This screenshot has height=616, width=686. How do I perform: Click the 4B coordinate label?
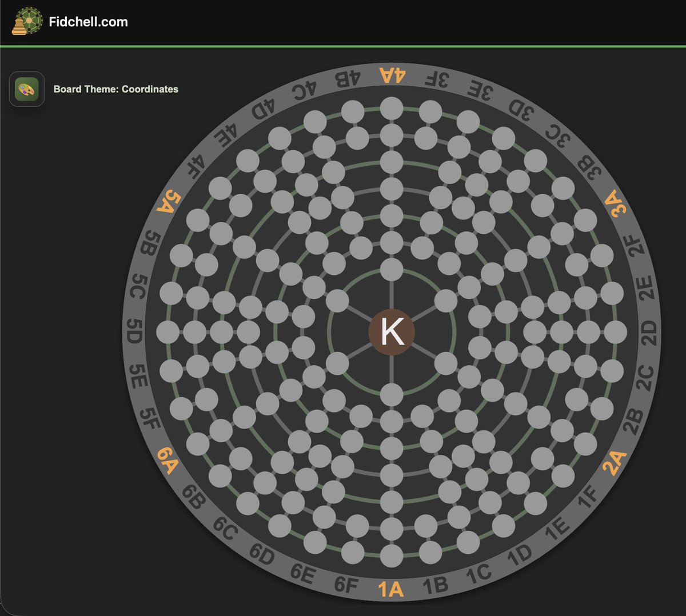point(347,79)
